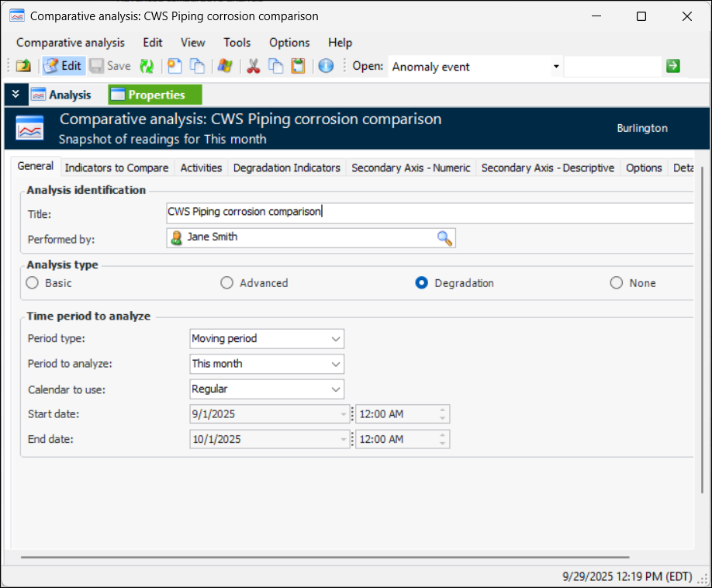Click the blue information icon
Viewport: 712px width, 588px height.
pos(326,67)
